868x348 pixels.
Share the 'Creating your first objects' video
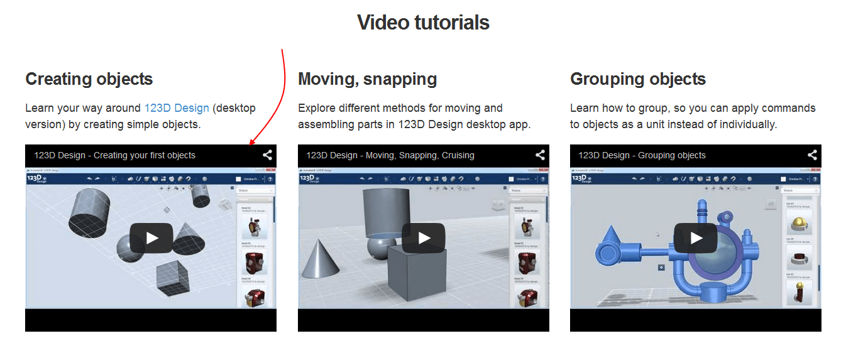[x=268, y=155]
